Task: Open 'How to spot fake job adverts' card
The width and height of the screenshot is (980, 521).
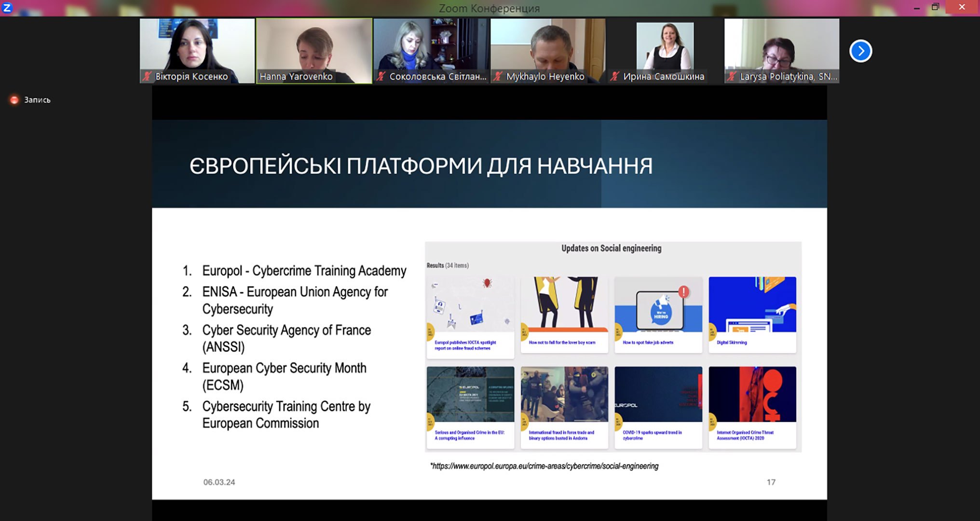Action: (x=658, y=315)
